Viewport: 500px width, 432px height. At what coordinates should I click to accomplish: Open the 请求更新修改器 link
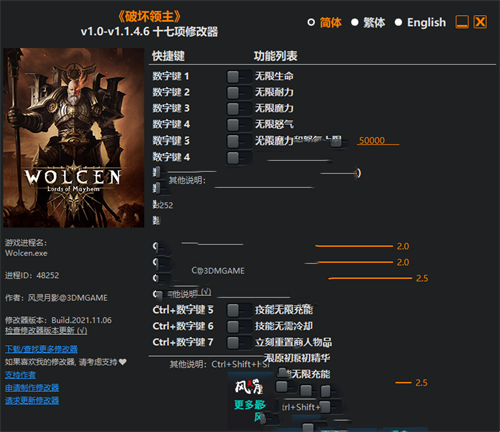pos(32,400)
